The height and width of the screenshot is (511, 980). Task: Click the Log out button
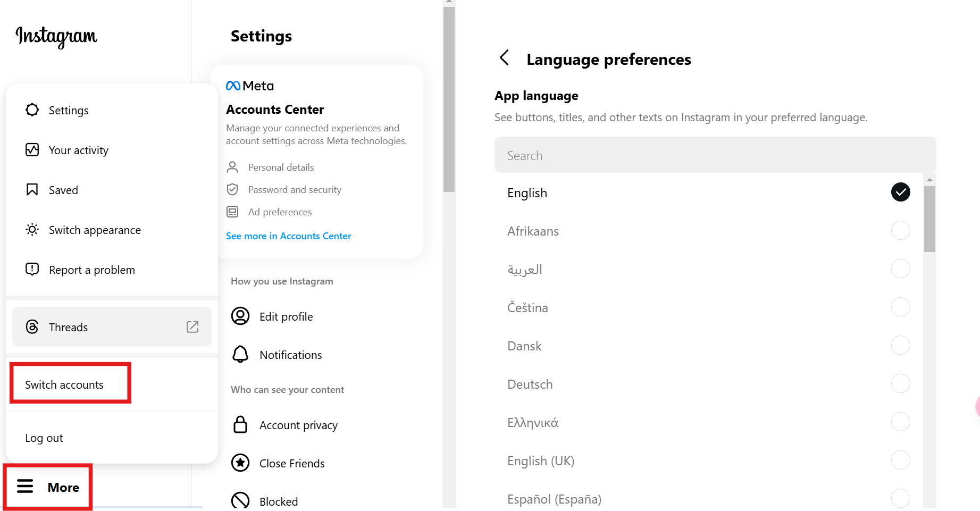44,438
